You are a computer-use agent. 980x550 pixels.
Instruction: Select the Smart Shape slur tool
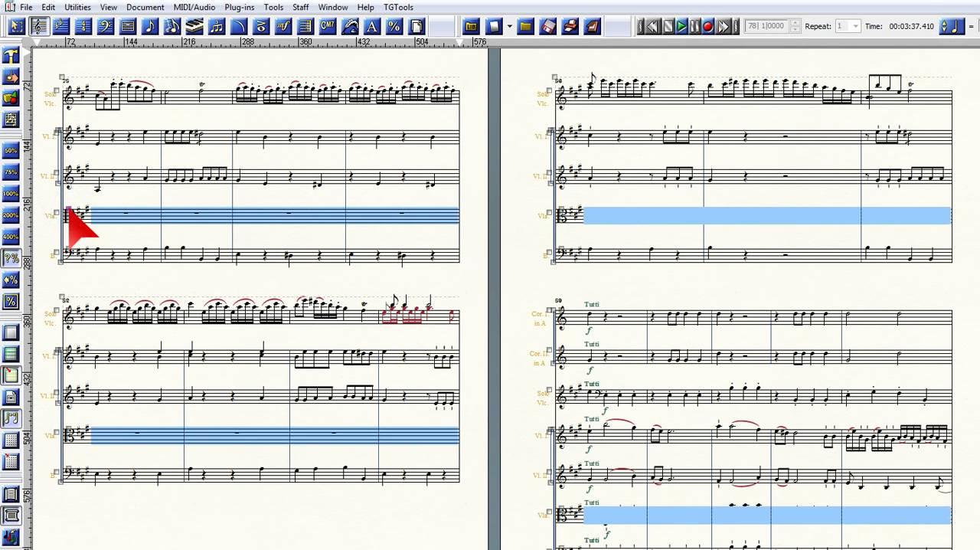238,27
